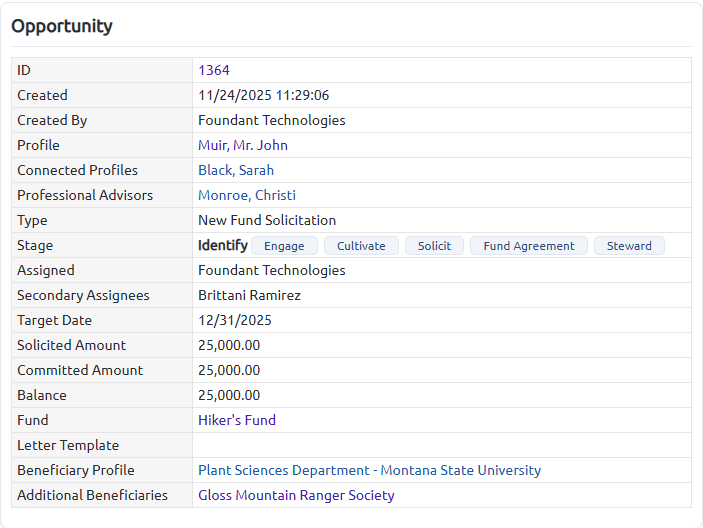
Task: Set stage to Engage
Action: pos(284,246)
